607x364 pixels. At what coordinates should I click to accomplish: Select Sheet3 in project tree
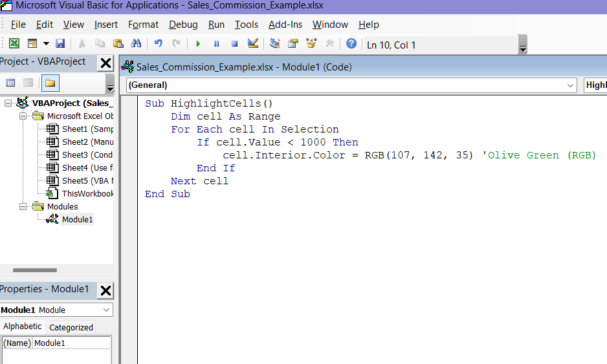click(80, 155)
